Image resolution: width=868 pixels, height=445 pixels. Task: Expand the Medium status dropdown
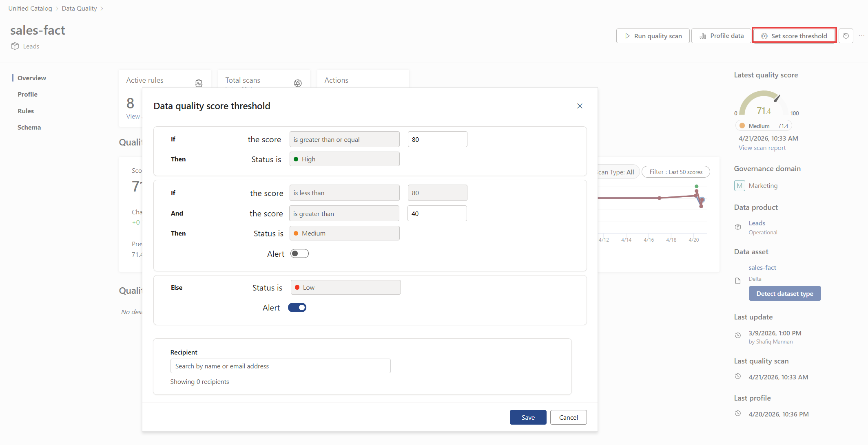point(344,234)
